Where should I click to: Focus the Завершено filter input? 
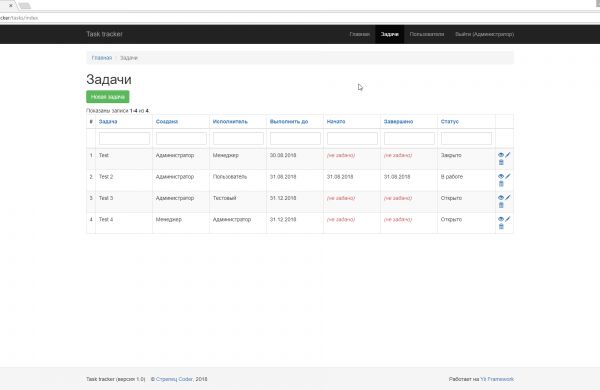point(409,138)
